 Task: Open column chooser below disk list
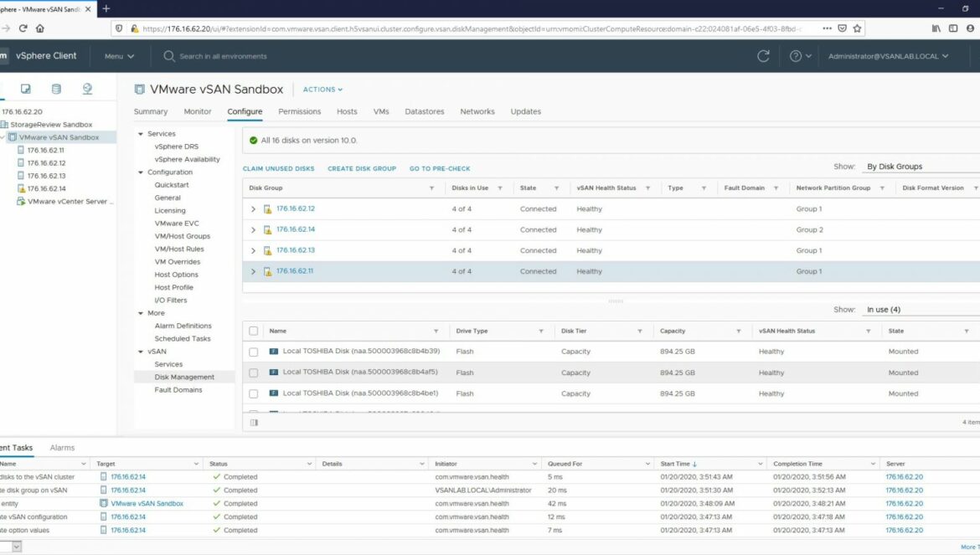coord(254,423)
